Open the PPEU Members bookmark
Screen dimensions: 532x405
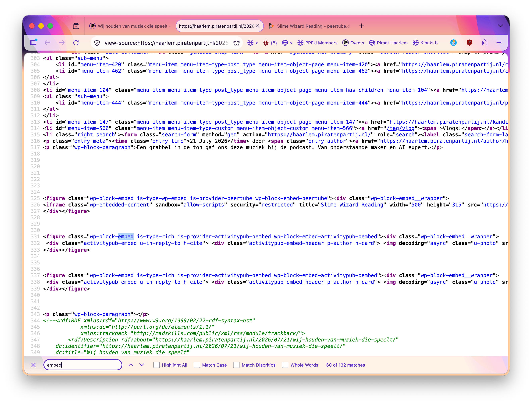click(317, 43)
